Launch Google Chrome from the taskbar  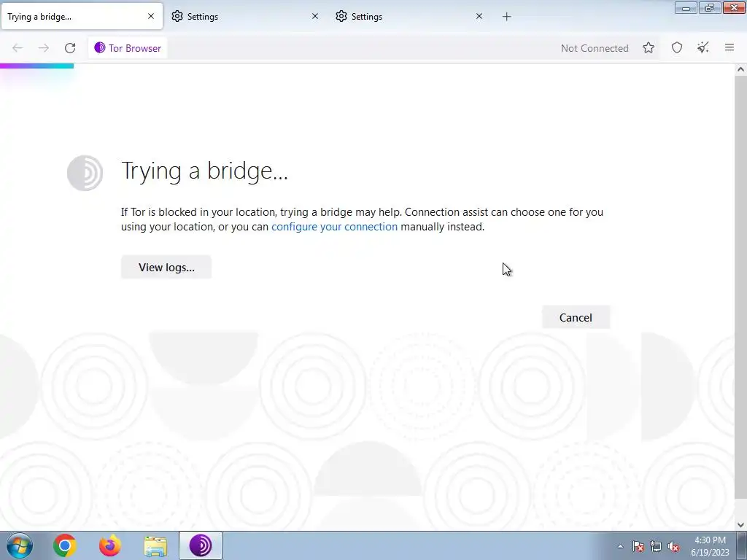coord(65,545)
